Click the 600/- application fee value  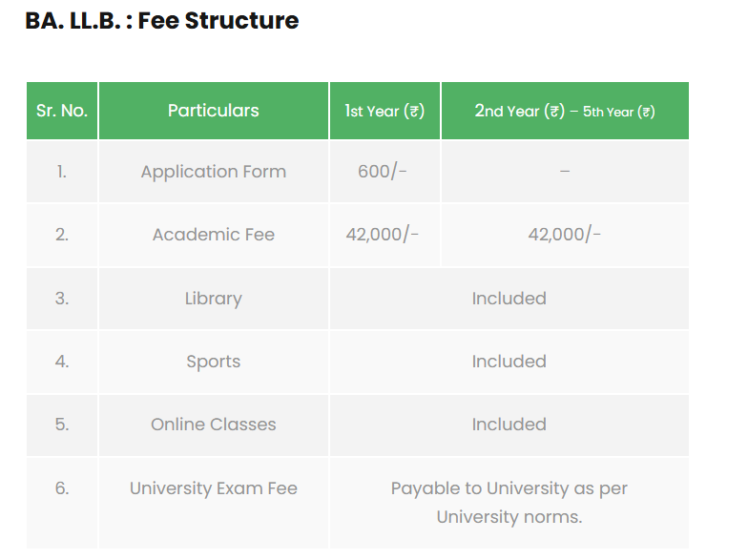[383, 172]
